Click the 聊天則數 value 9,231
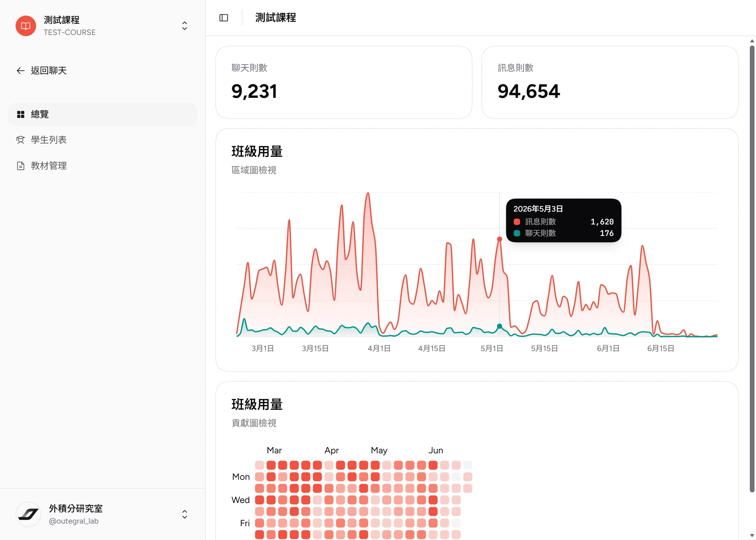 click(254, 91)
